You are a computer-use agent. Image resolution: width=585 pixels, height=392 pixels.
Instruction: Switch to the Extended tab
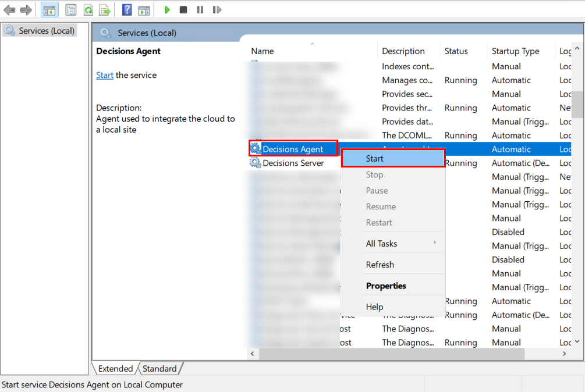tap(115, 369)
